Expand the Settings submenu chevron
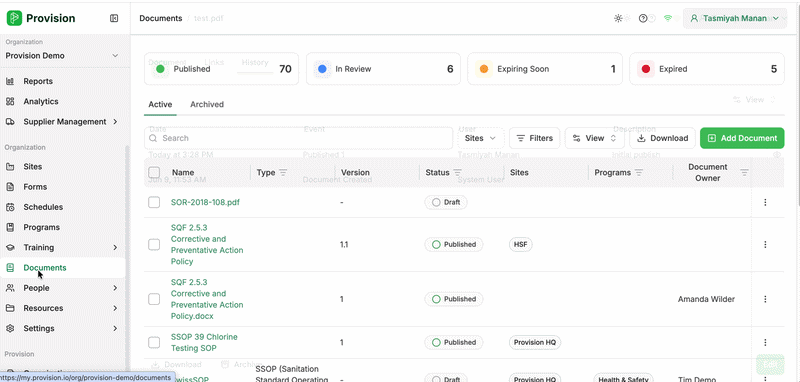The width and height of the screenshot is (800, 382). 115,328
